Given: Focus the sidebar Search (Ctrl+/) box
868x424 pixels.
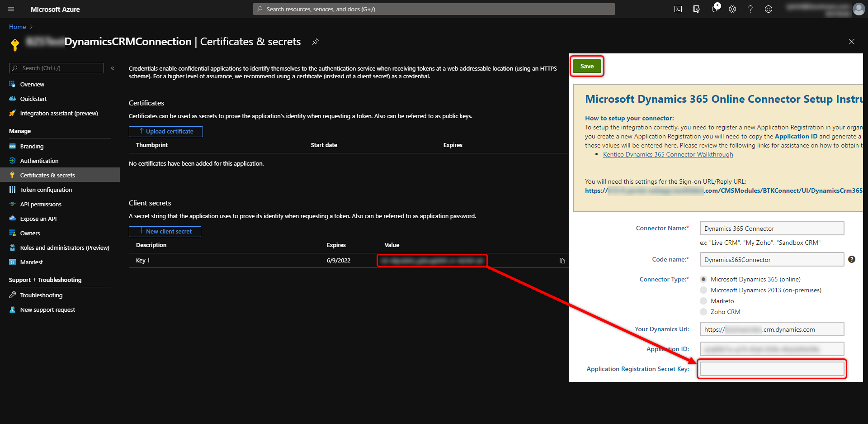Looking at the screenshot, I should pyautogui.click(x=57, y=68).
